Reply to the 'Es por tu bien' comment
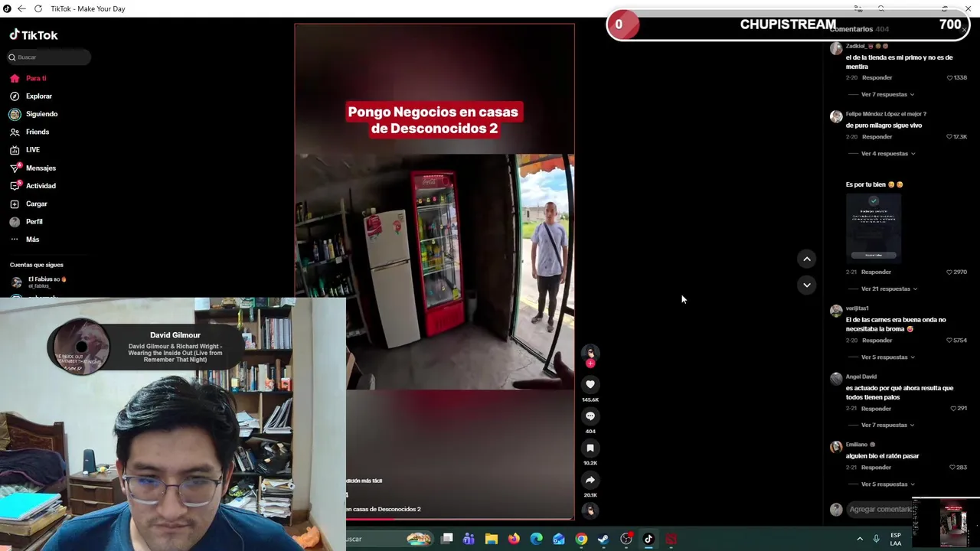This screenshot has height=551, width=980. [x=876, y=272]
